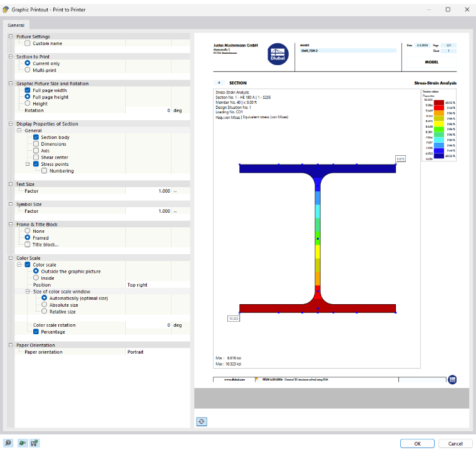Toggle the Stress points checkbox
Viewport: 476px width, 455px height.
pos(36,164)
